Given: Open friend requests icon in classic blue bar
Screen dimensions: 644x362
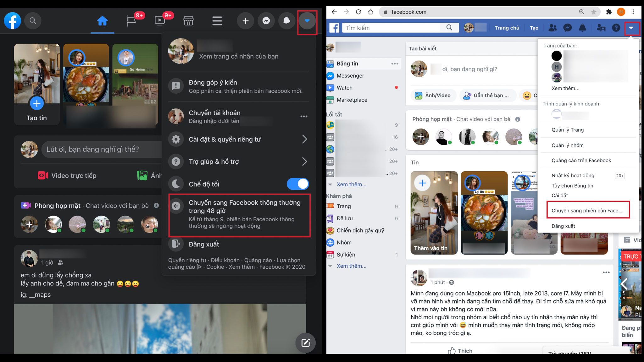Looking at the screenshot, I should click(x=552, y=28).
